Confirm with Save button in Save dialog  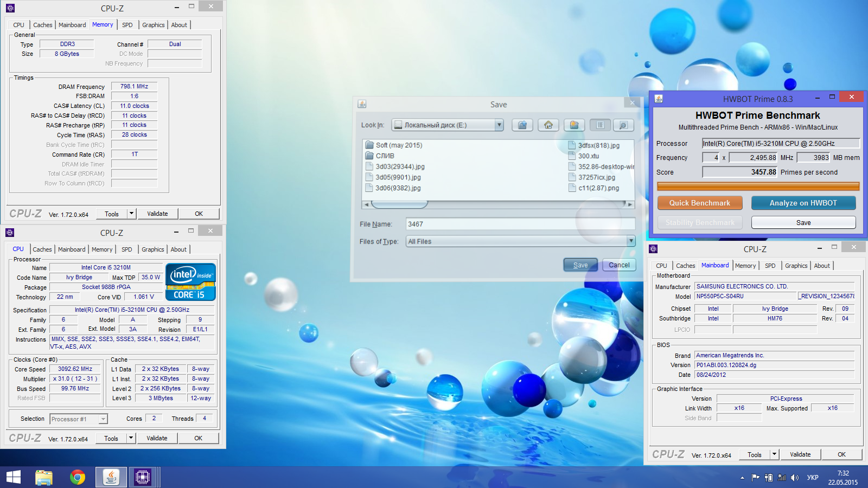tap(580, 265)
